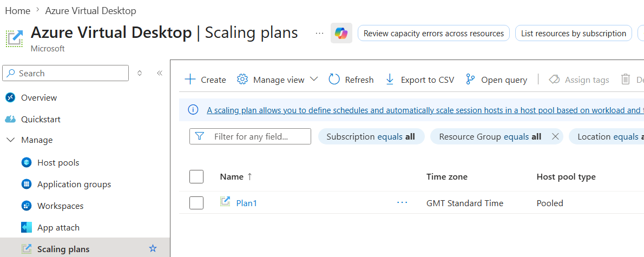
Task: Click the filter funnel icon
Action: coord(200,136)
